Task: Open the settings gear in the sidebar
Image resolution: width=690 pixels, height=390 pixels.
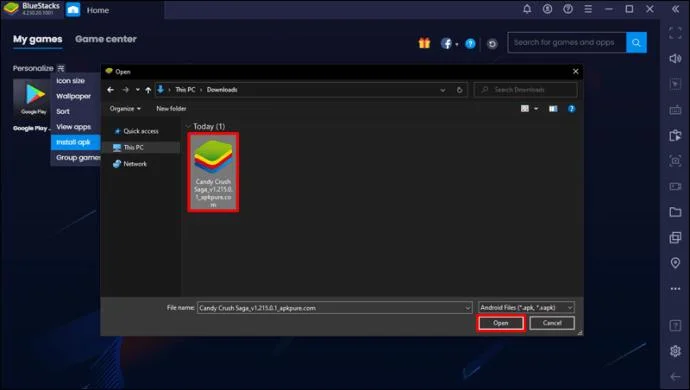Action: pyautogui.click(x=675, y=351)
